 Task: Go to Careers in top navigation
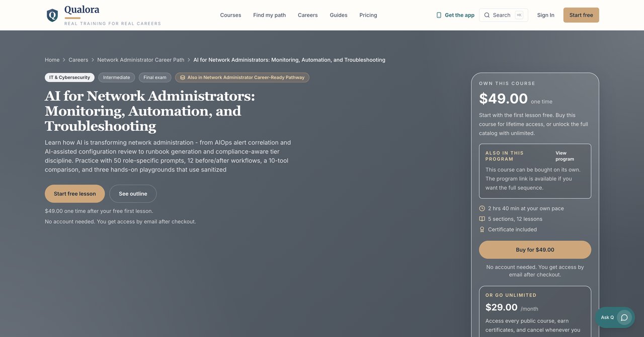[x=307, y=15]
